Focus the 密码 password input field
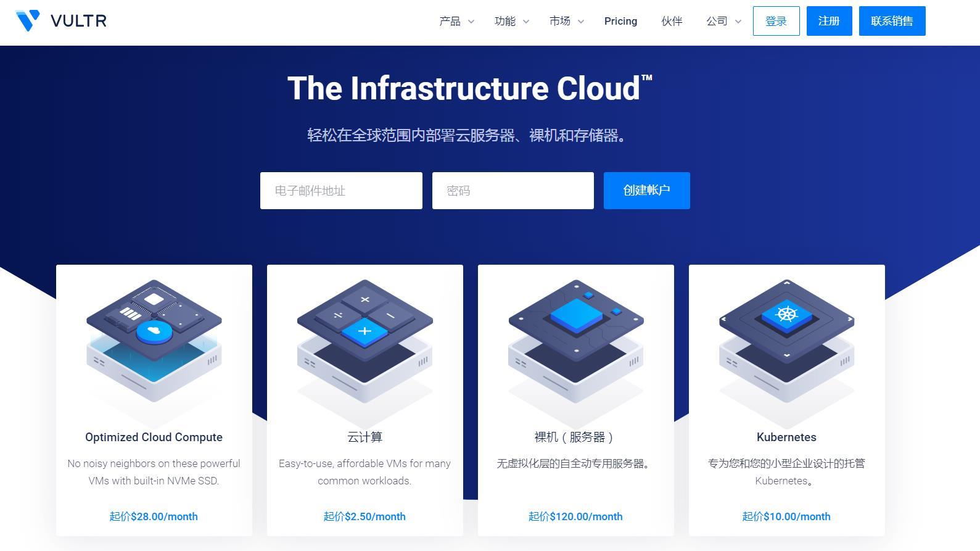This screenshot has width=980, height=551. 513,191
